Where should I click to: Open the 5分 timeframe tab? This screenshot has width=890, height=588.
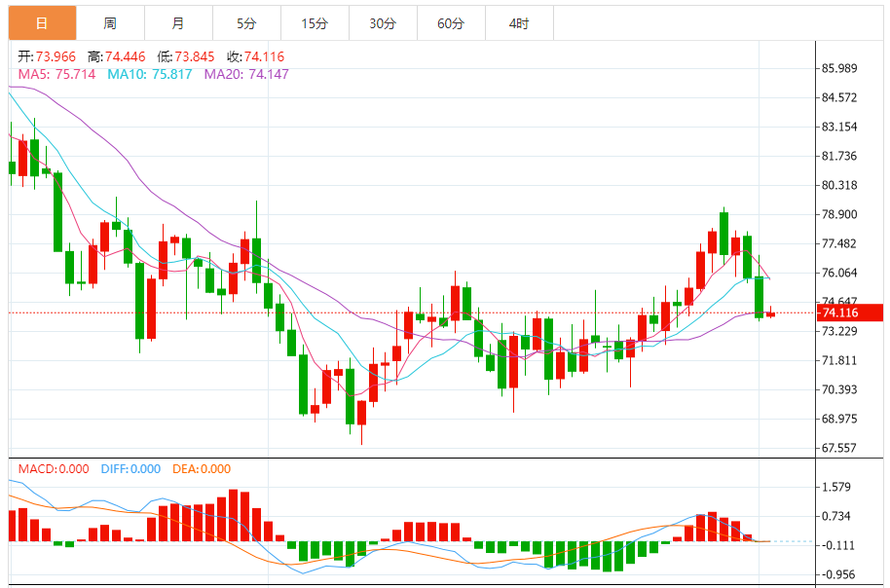click(246, 23)
